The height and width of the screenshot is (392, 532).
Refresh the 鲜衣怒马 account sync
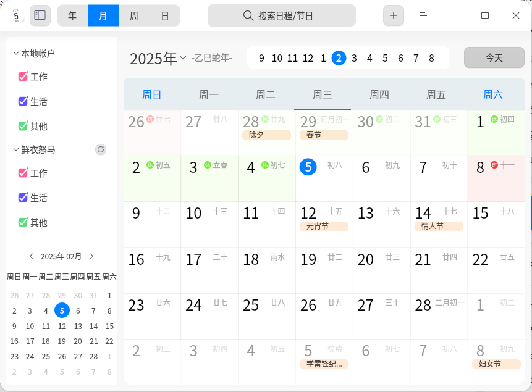pyautogui.click(x=101, y=149)
